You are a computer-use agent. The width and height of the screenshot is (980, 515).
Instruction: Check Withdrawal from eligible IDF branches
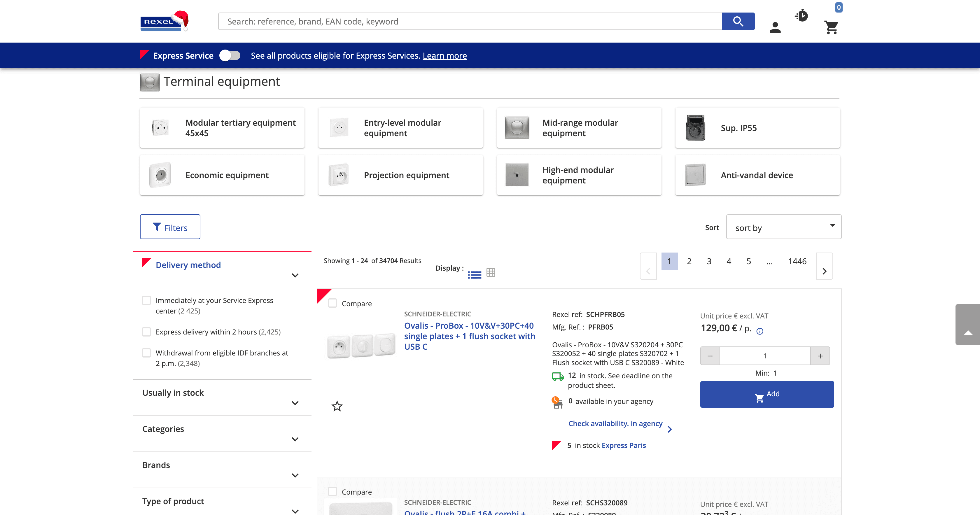146,353
